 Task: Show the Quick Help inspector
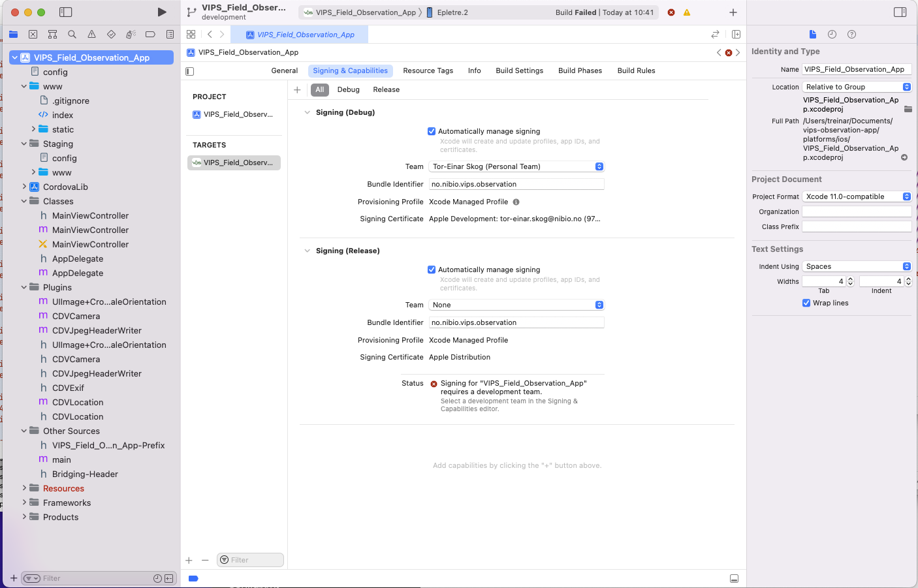(851, 35)
